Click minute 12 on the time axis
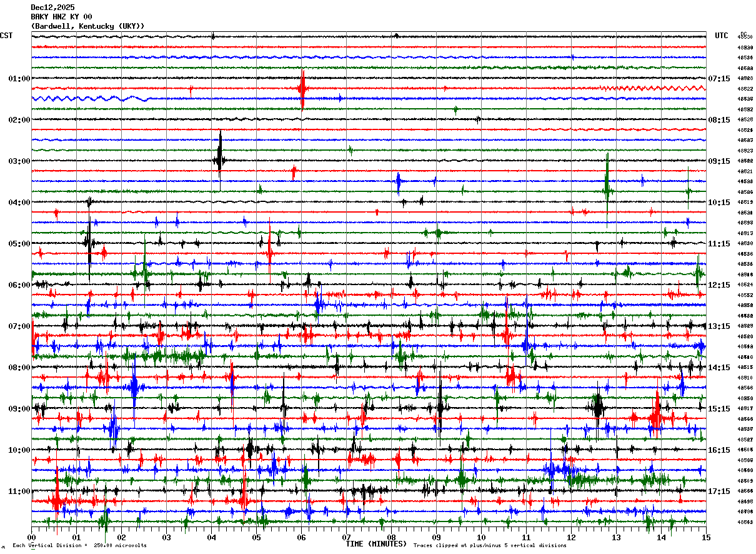 pos(571,537)
